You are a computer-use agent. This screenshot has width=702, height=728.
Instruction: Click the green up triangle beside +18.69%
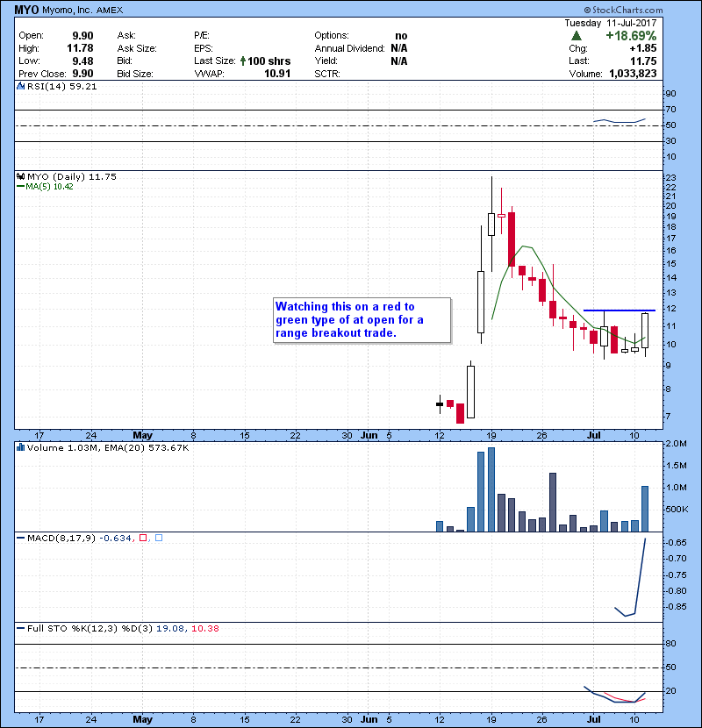[x=577, y=36]
